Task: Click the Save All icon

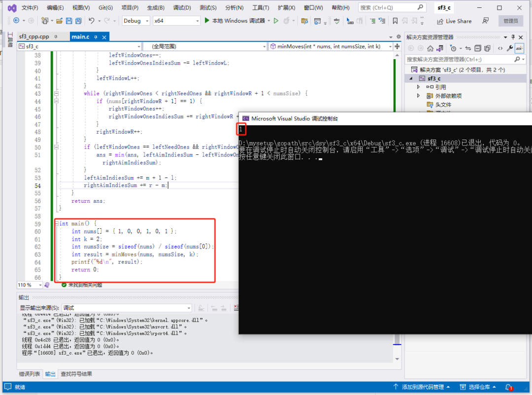Action: coord(78,21)
